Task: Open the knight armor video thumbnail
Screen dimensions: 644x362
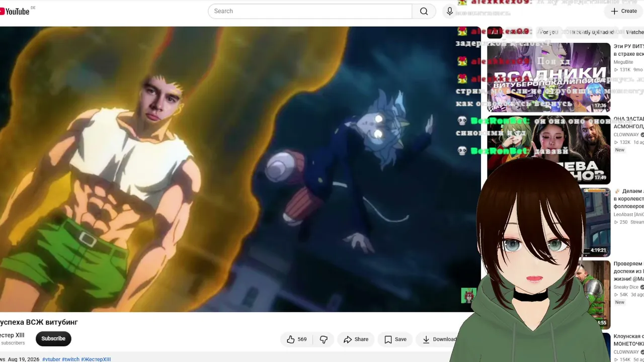Action: [594, 294]
